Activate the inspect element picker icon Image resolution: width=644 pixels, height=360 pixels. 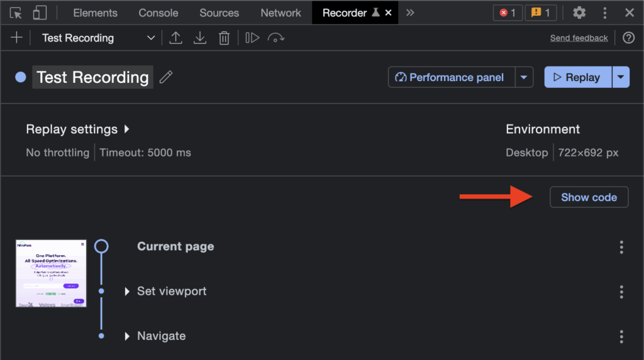16,13
